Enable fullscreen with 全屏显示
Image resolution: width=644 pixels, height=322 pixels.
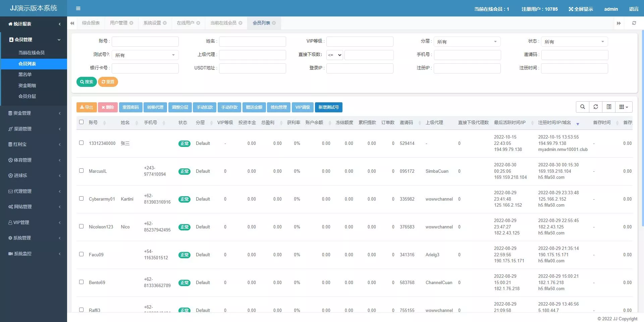[581, 9]
